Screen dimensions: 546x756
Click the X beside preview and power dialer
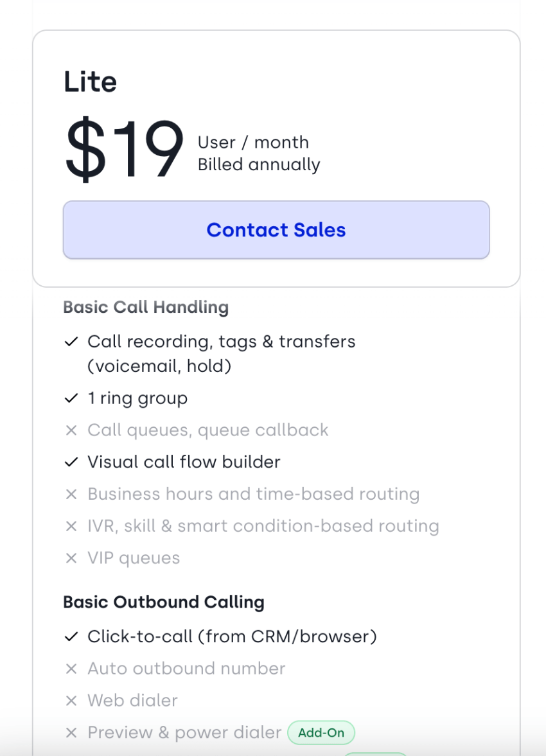pyautogui.click(x=71, y=733)
